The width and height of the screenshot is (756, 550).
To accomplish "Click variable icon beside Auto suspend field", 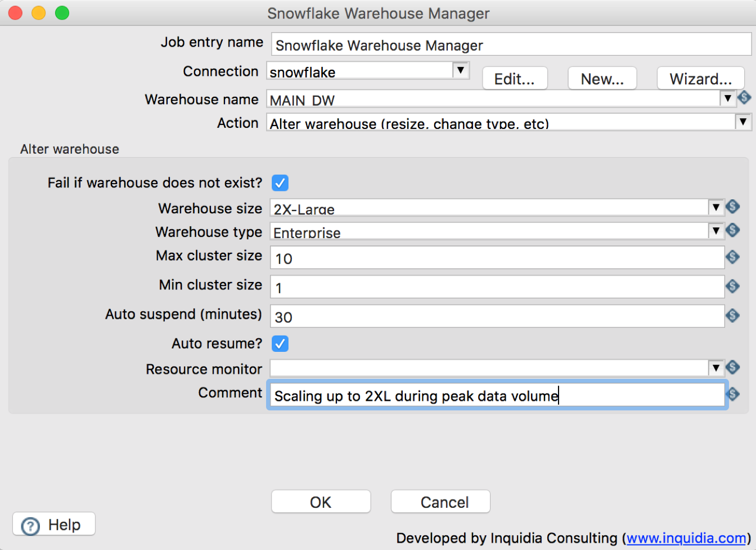I will [732, 315].
